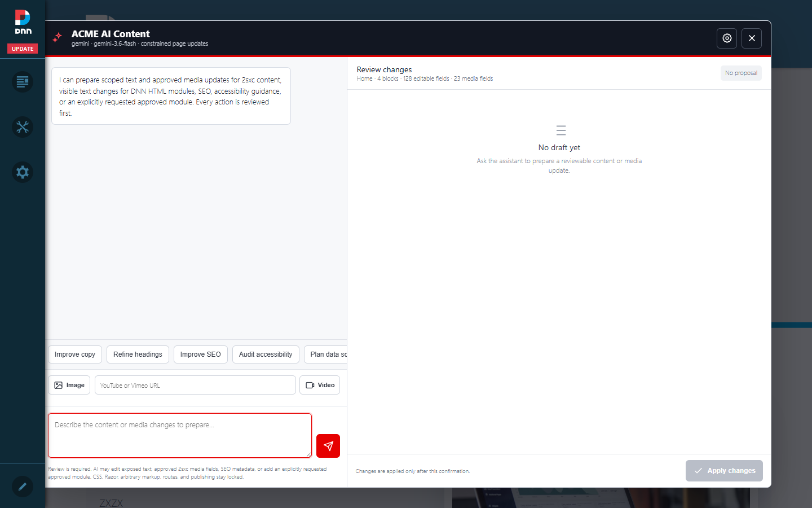
Task: Click the Video add button
Action: click(x=320, y=385)
